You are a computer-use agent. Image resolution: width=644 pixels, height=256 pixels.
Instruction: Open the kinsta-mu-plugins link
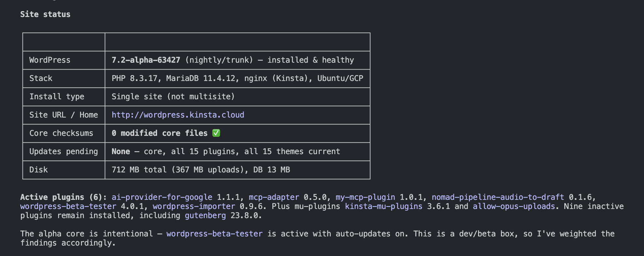(x=384, y=206)
